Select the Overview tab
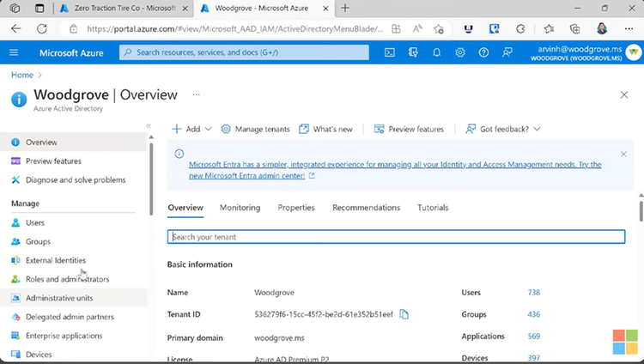This screenshot has width=644, height=364. pos(185,208)
